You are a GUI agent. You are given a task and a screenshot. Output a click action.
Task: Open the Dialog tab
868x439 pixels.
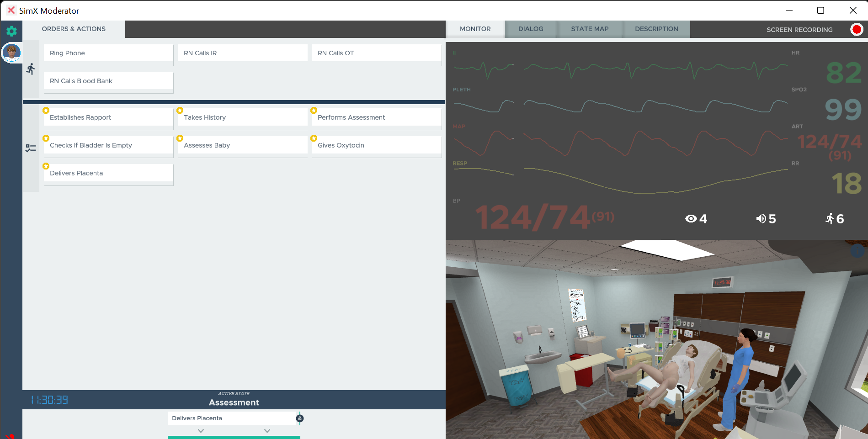[531, 29]
